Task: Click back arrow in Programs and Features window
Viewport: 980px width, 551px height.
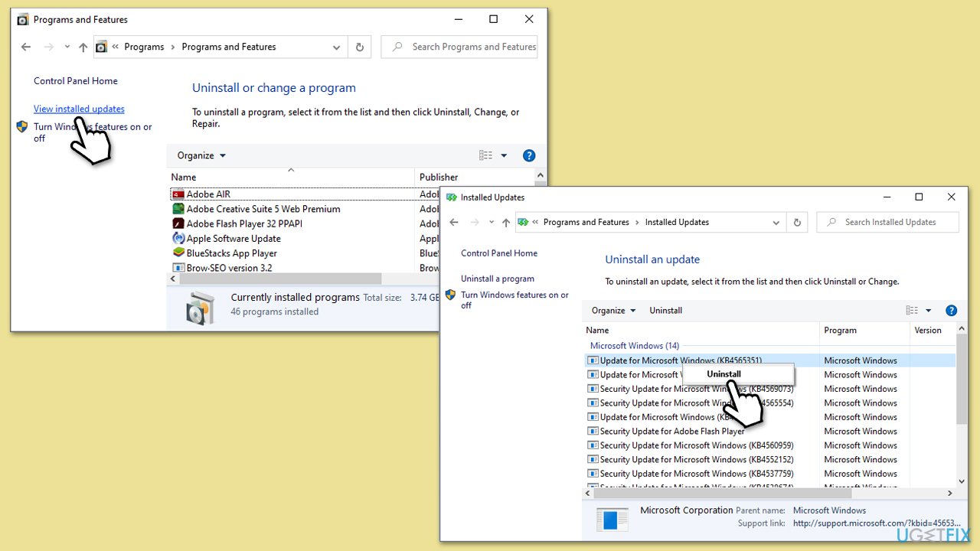Action: 26,47
